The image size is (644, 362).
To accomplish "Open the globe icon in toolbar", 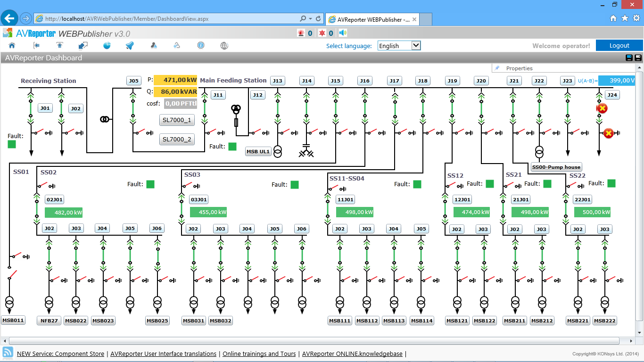I will [x=224, y=46].
